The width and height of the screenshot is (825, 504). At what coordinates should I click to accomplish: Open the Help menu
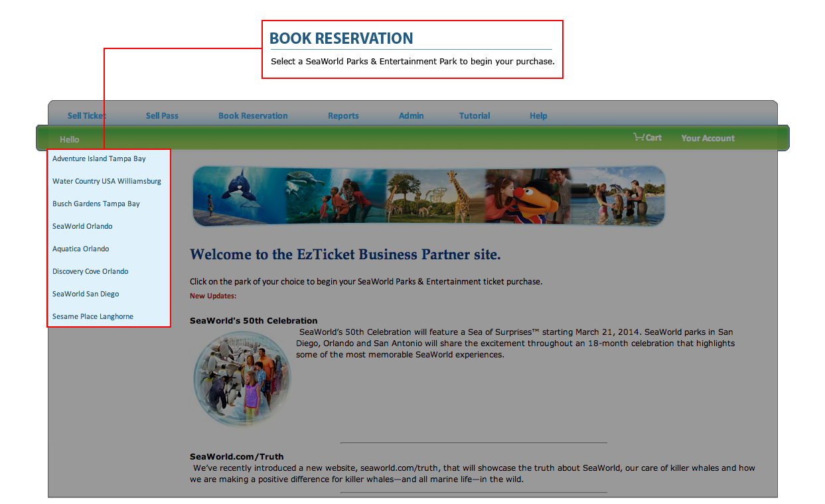tap(538, 115)
